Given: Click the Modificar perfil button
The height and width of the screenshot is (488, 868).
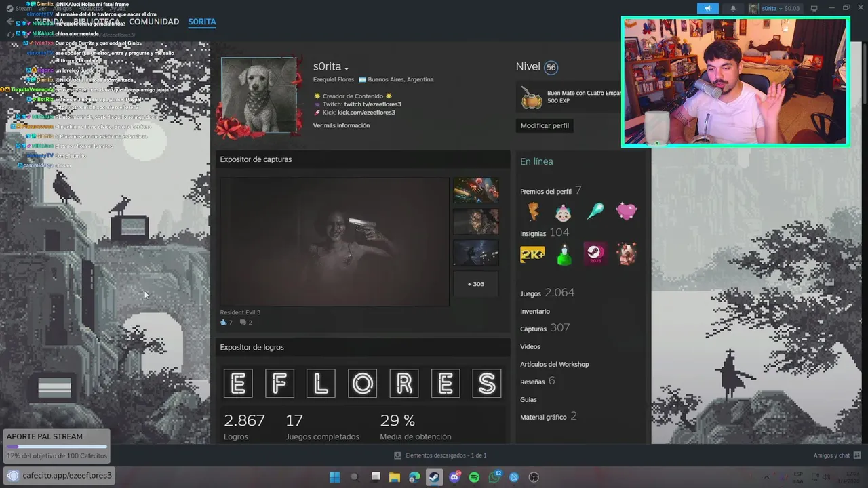Looking at the screenshot, I should (545, 125).
